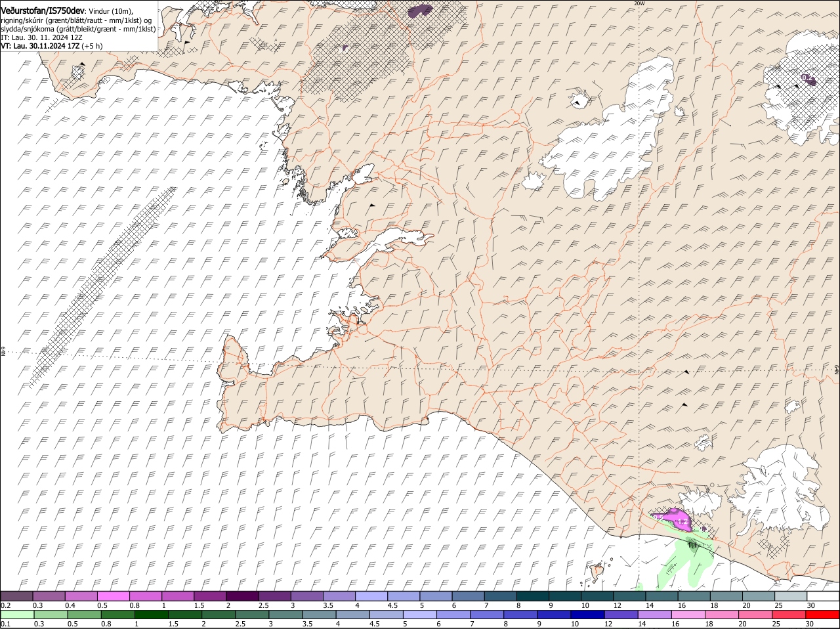Pick the lower-row swatch labelled 1.5
This screenshot has width=840, height=629.
pyautogui.click(x=184, y=615)
